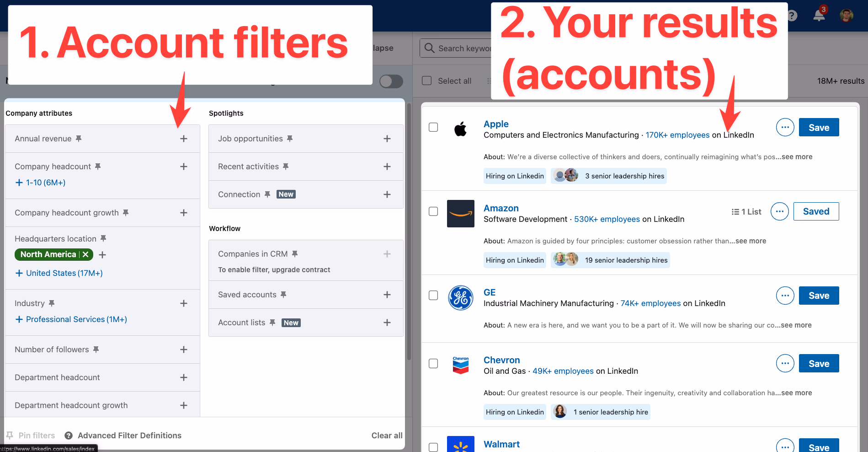This screenshot has width=868, height=452.
Task: Open the profile avatar menu
Action: click(x=847, y=15)
